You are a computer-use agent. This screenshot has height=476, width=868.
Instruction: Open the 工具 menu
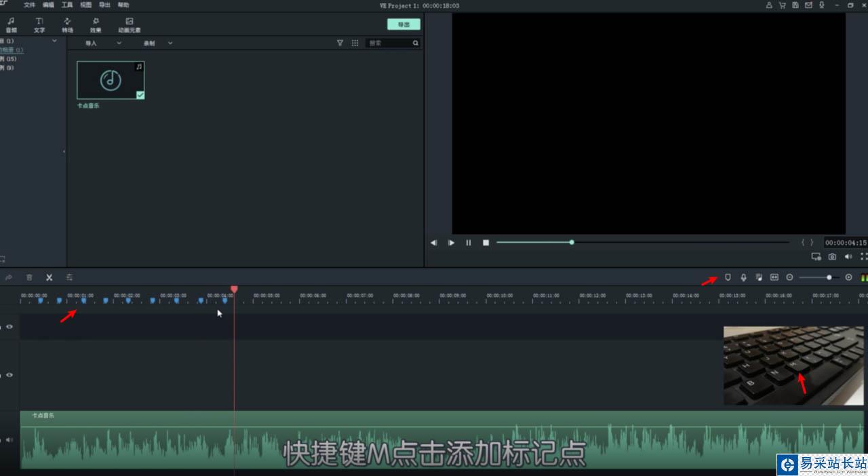point(67,5)
